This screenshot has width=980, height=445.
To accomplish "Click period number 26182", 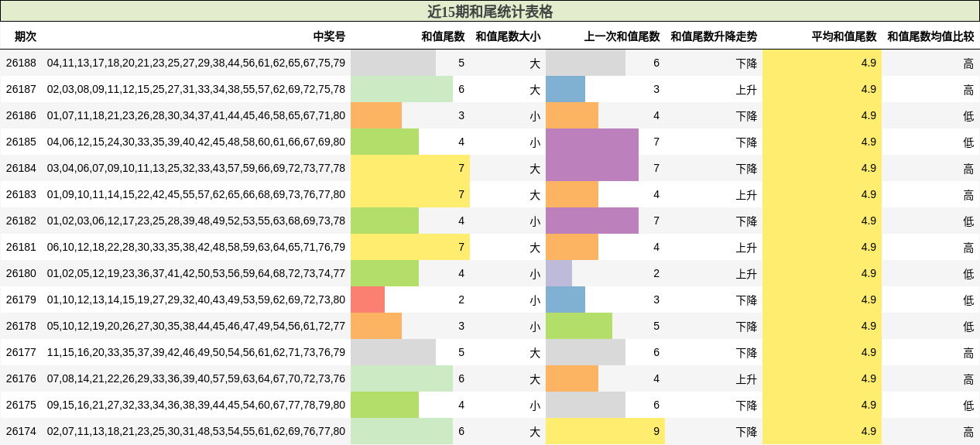I will (x=21, y=221).
